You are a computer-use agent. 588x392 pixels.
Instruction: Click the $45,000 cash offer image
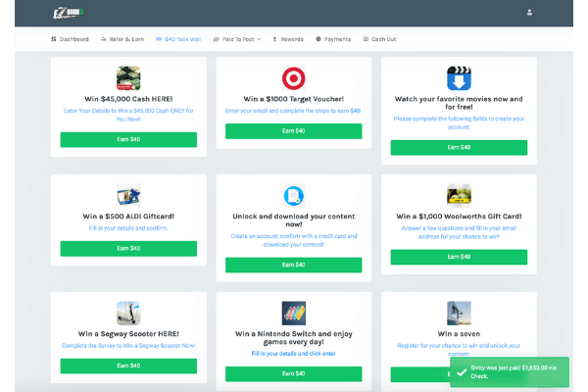pyautogui.click(x=128, y=78)
